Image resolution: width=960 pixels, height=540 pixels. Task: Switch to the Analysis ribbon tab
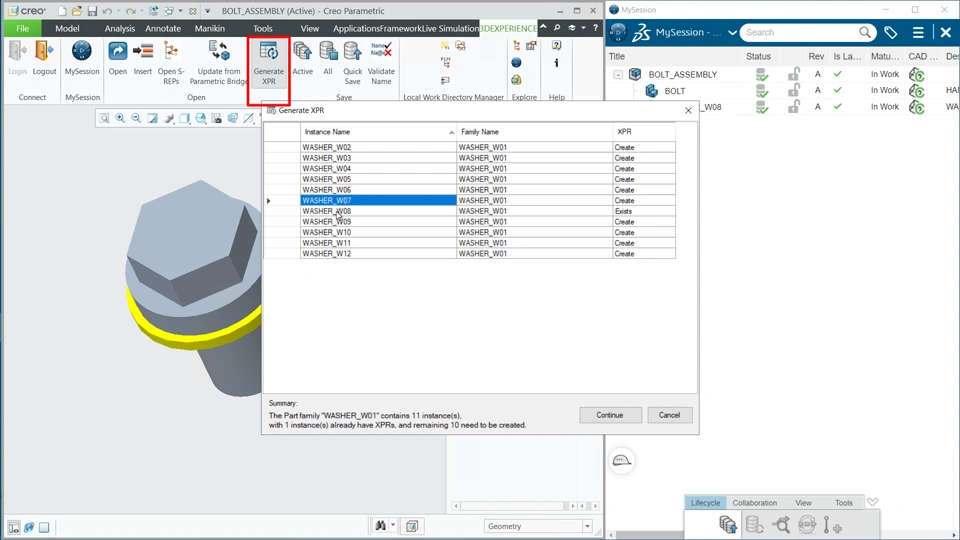click(x=119, y=28)
